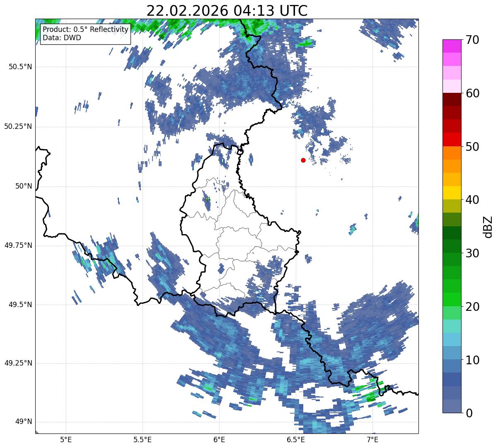Click the colorbar 30 tick label

473,253
